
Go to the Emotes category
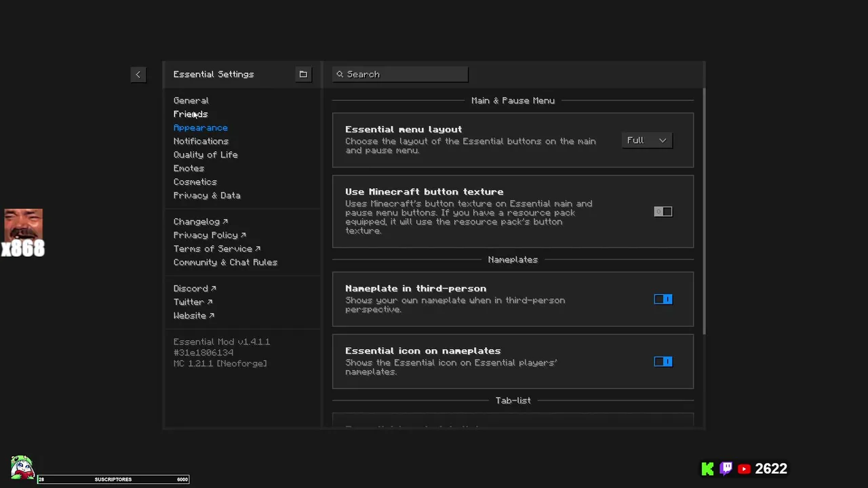[189, 168]
